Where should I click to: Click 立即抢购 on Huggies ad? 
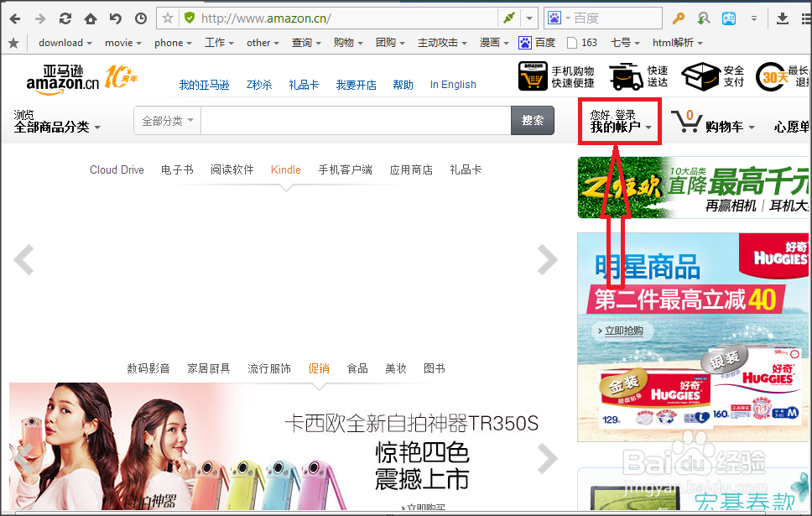[621, 331]
